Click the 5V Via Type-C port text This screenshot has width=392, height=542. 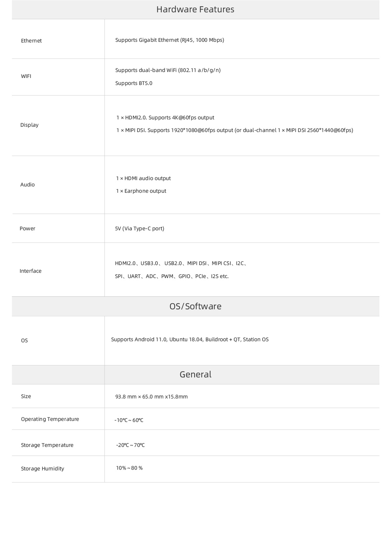(x=140, y=229)
